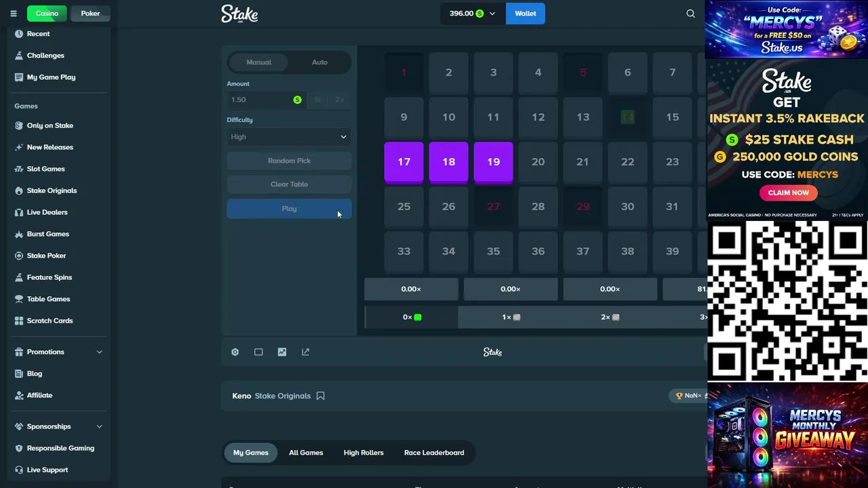868x488 pixels.
Task: Select Keno tile number 23
Action: pos(673,162)
